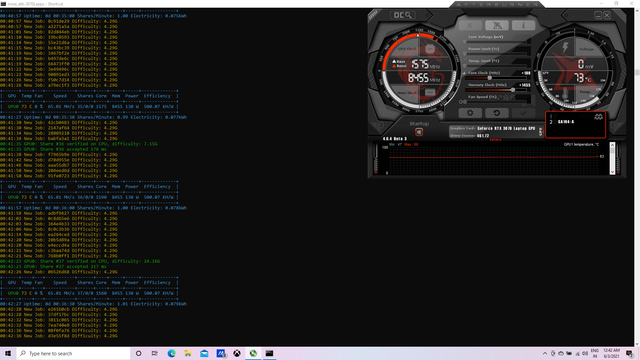Open the Windows Start menu
This screenshot has width=640, height=360.
coord(8,353)
